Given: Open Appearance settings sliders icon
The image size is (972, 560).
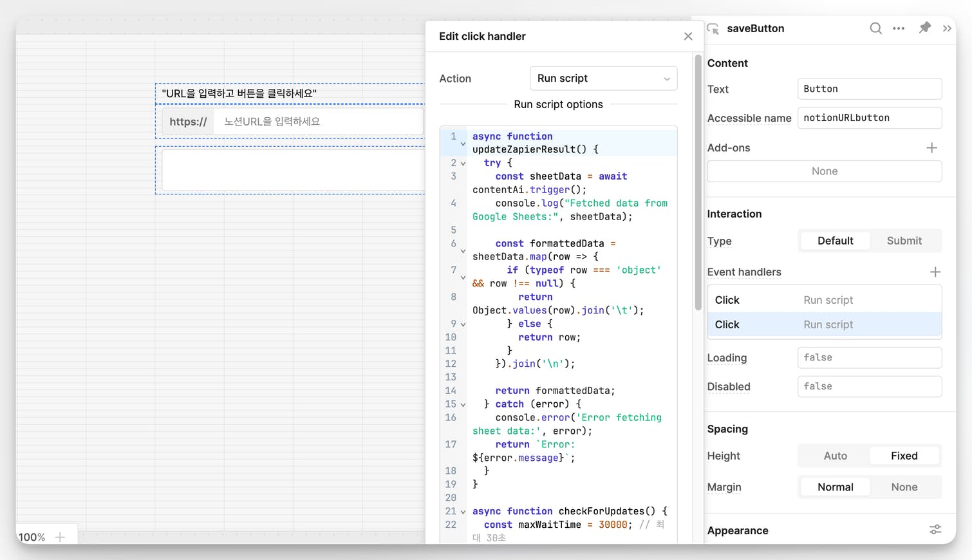Looking at the screenshot, I should (x=935, y=530).
